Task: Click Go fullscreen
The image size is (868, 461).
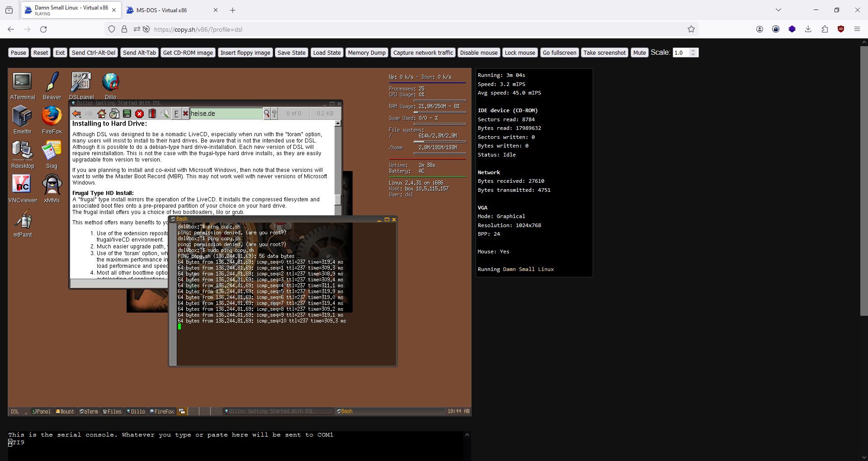Action: 560,53
